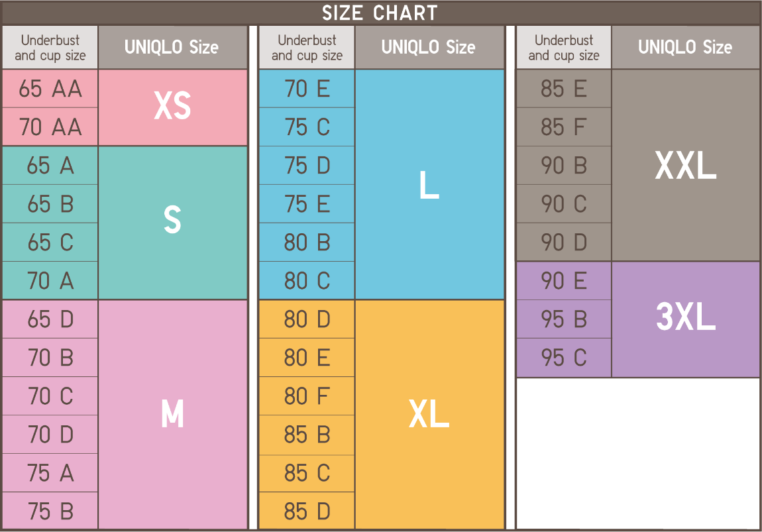The height and width of the screenshot is (532, 762).
Task: Pick the purple 3XL size block
Action: click(685, 319)
